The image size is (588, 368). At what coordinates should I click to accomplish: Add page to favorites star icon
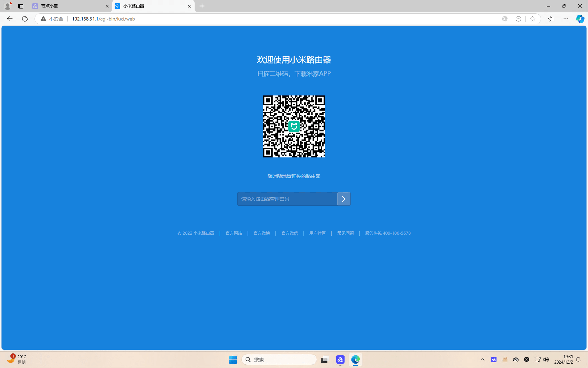pos(532,19)
